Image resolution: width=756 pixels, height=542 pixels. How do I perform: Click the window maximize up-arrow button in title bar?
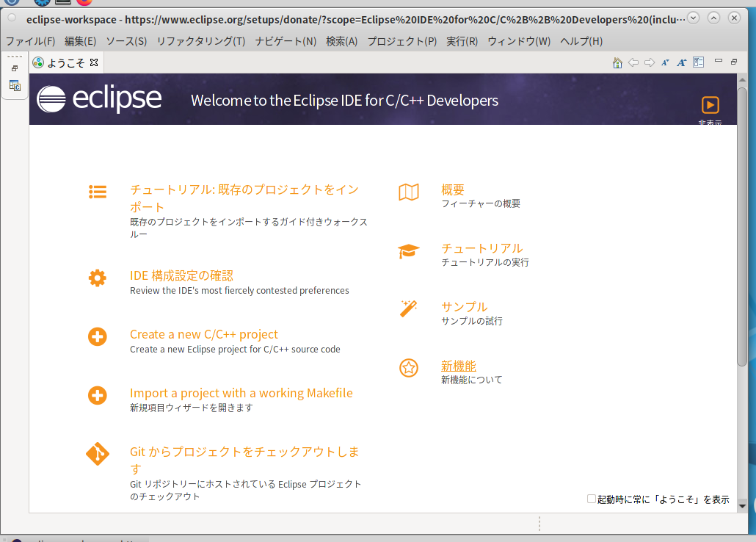coord(713,18)
